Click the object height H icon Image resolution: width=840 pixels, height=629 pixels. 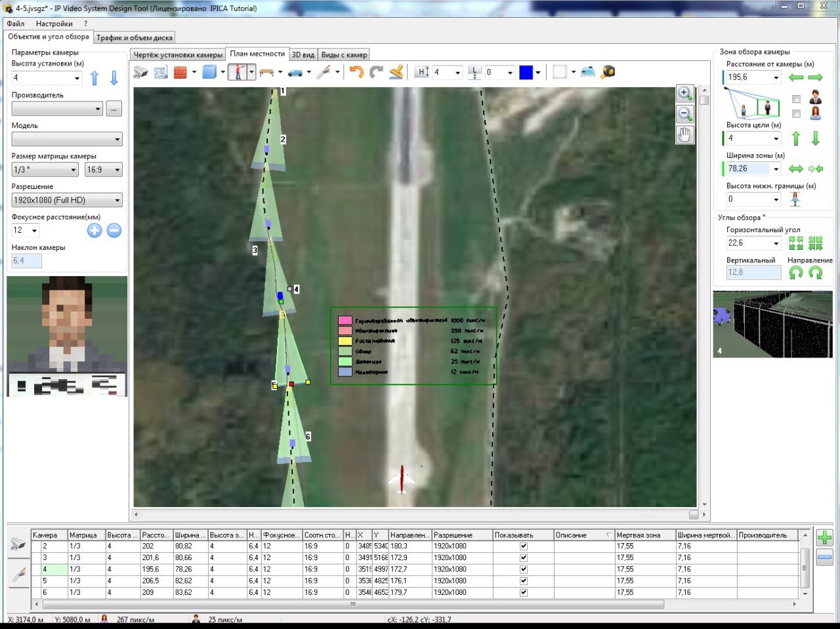coord(422,72)
